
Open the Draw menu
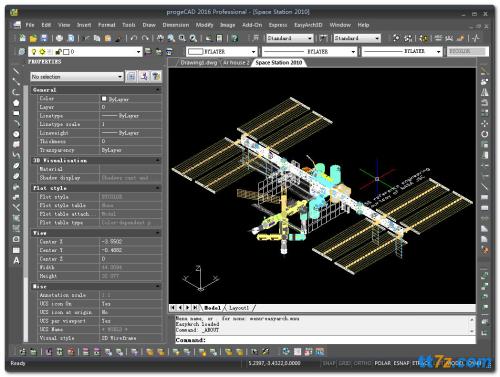(149, 25)
